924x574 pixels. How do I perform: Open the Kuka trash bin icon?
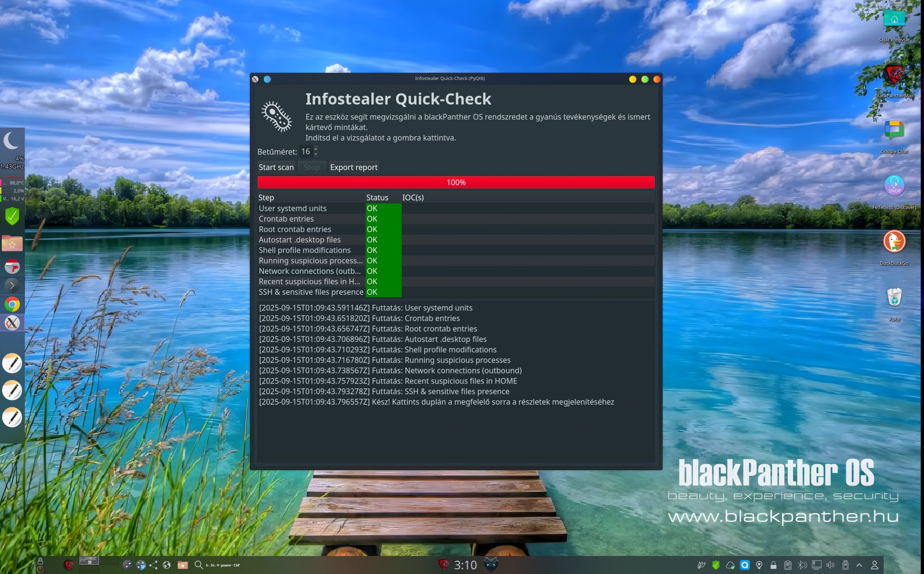[894, 297]
